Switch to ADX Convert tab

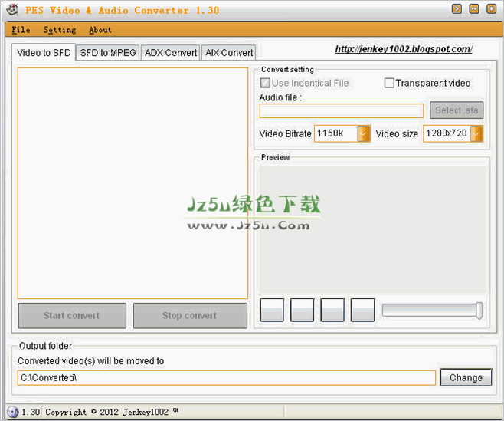coord(171,52)
